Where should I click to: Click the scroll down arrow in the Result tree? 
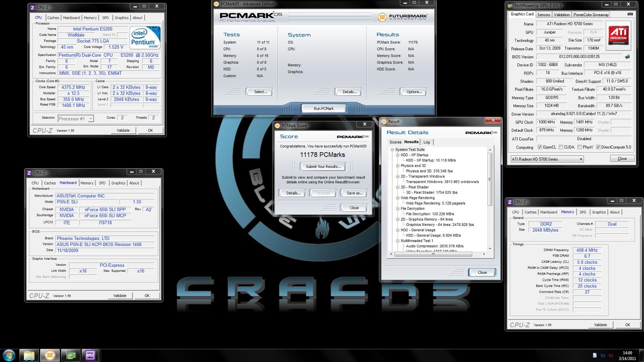click(490, 248)
